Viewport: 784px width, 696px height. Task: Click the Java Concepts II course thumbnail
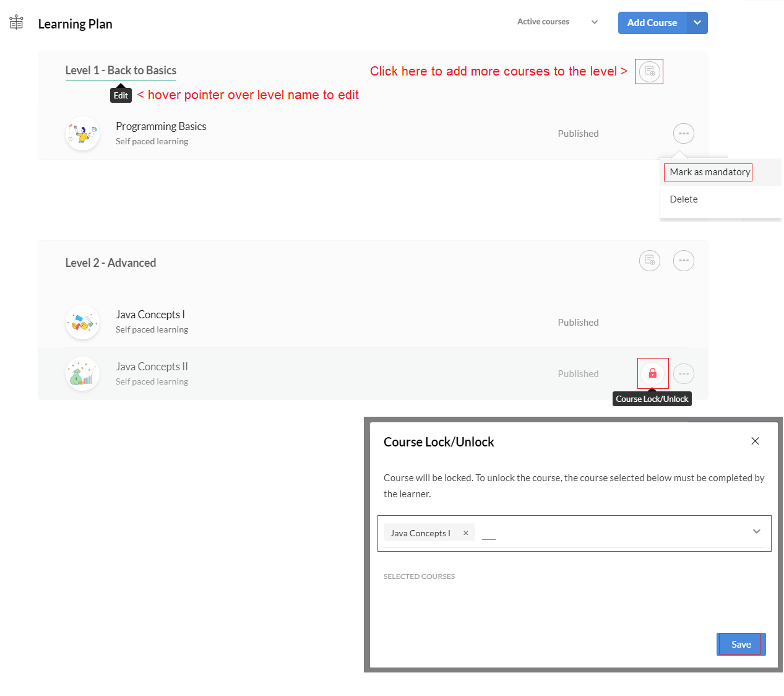point(83,374)
